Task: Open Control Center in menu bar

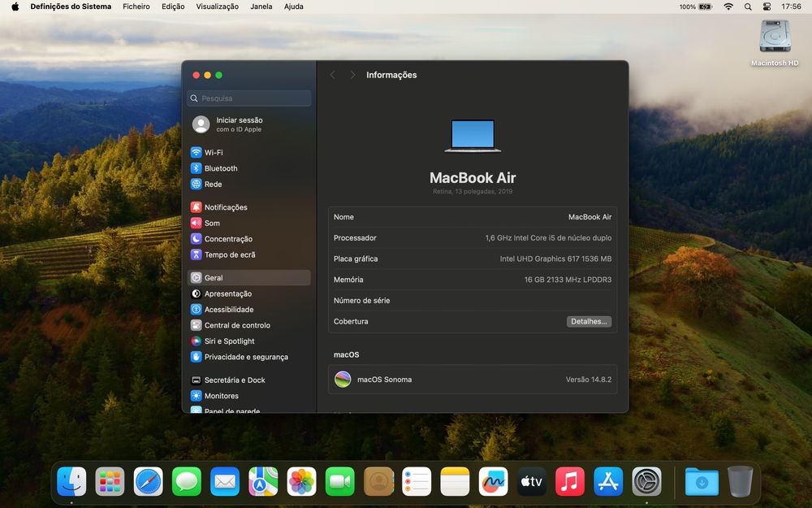Action: point(767,7)
